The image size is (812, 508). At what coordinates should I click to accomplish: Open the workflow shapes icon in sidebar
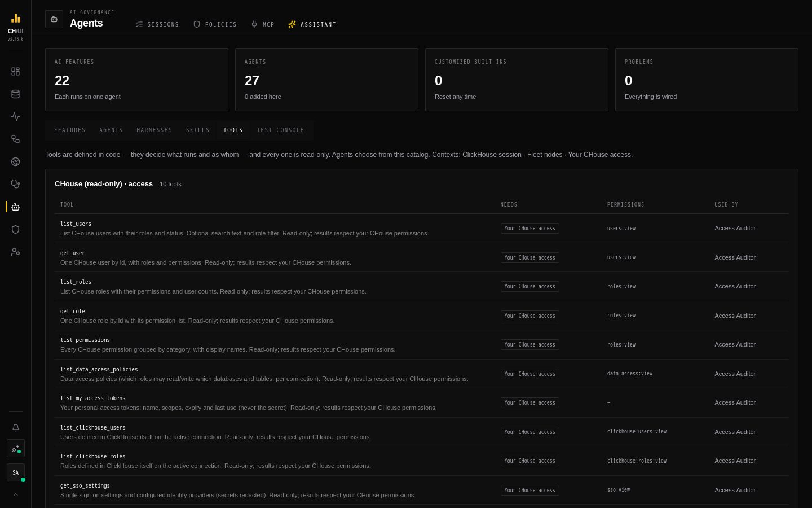point(16,139)
